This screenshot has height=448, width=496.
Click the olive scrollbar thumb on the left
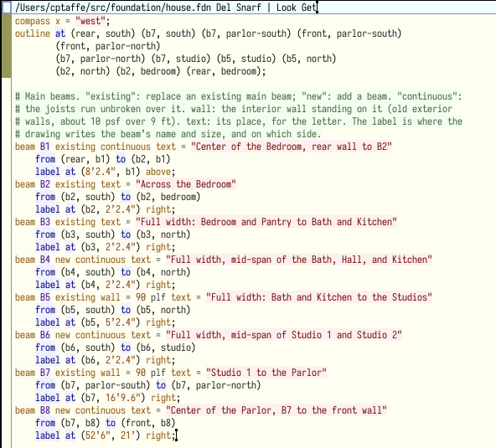tap(6, 46)
